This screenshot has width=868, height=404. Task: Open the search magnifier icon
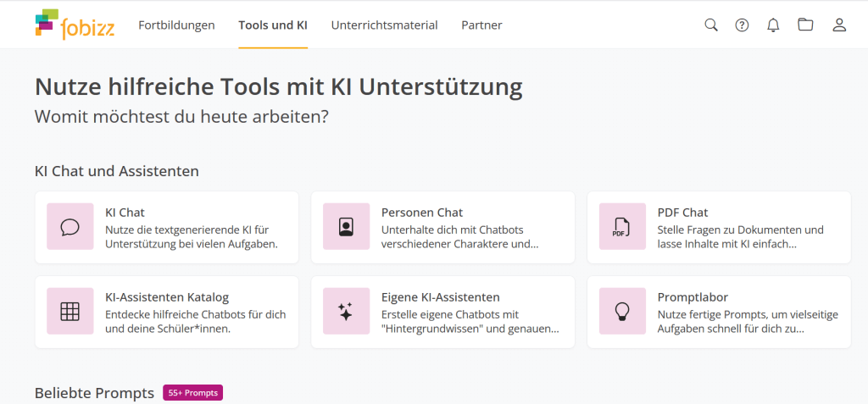[x=711, y=25]
